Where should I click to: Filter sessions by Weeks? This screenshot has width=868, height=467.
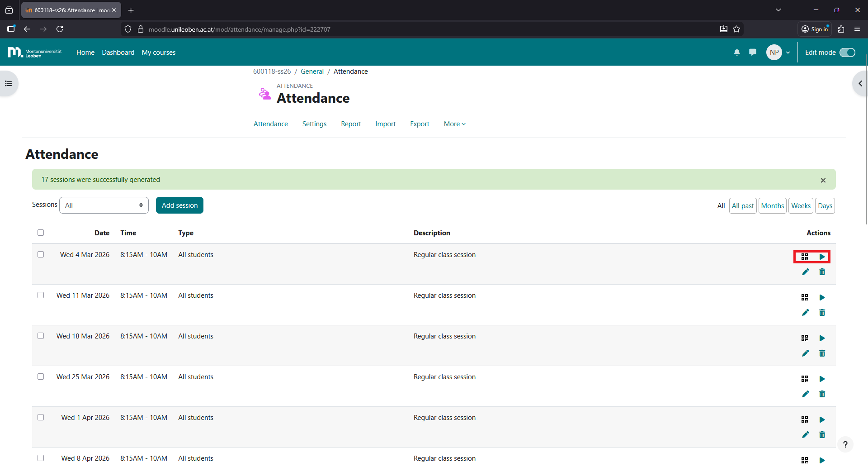pyautogui.click(x=801, y=206)
